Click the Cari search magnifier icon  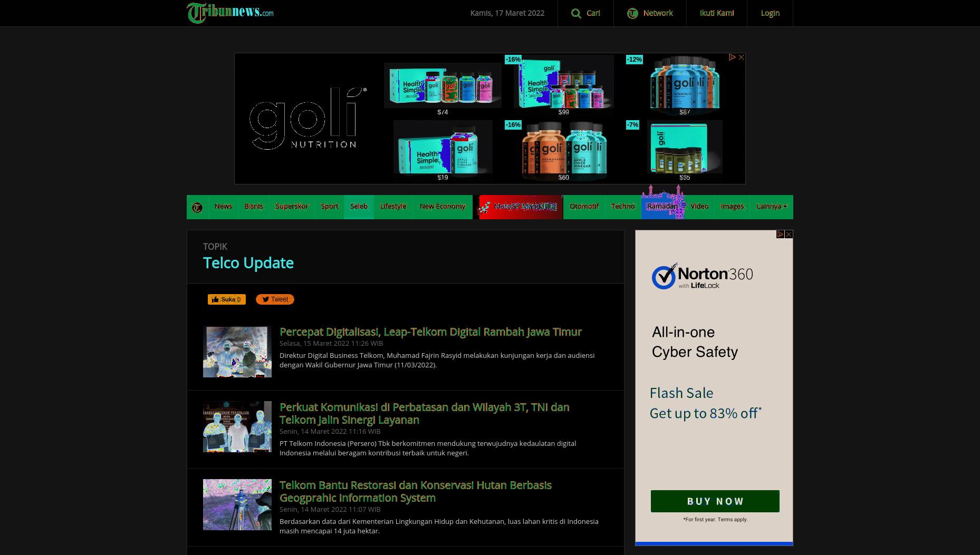coord(576,13)
